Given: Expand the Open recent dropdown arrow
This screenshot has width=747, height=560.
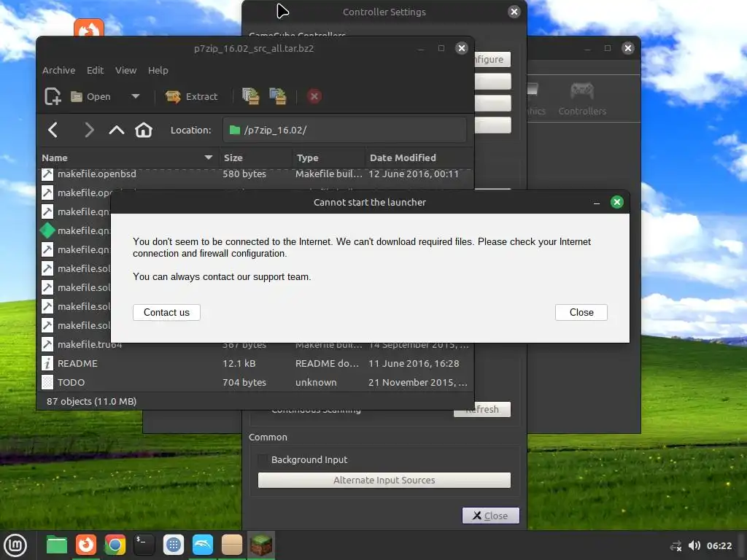Looking at the screenshot, I should pyautogui.click(x=135, y=96).
